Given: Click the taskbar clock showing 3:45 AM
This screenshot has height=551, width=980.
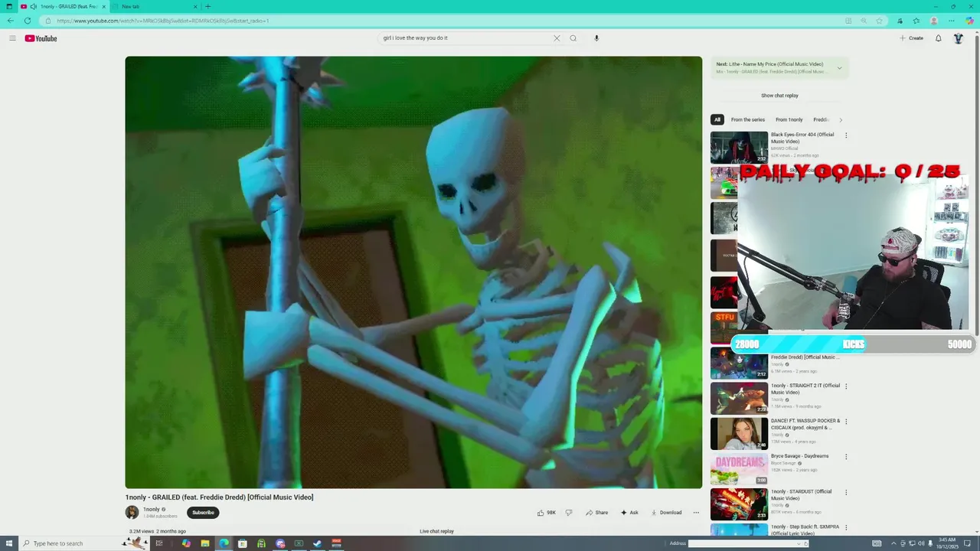Looking at the screenshot, I should point(947,543).
